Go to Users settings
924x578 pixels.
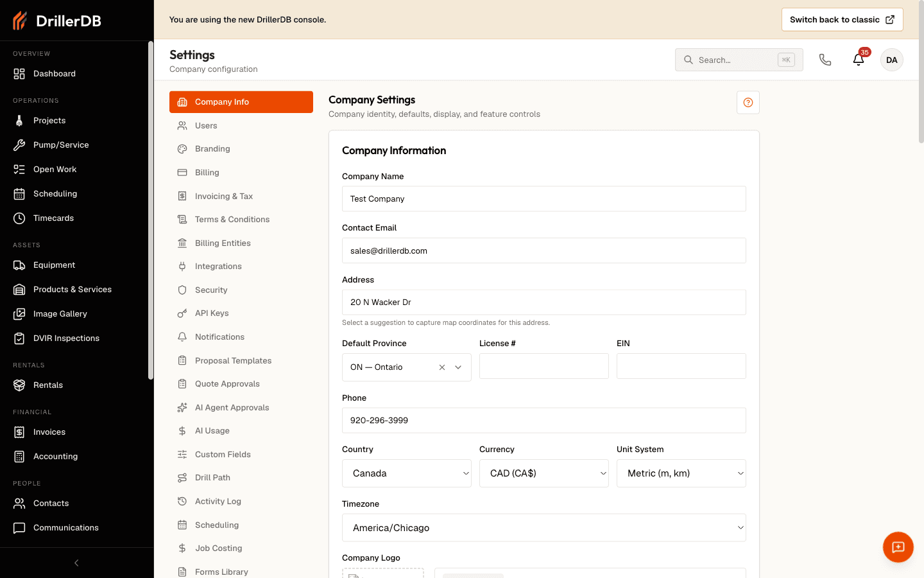coord(241,126)
